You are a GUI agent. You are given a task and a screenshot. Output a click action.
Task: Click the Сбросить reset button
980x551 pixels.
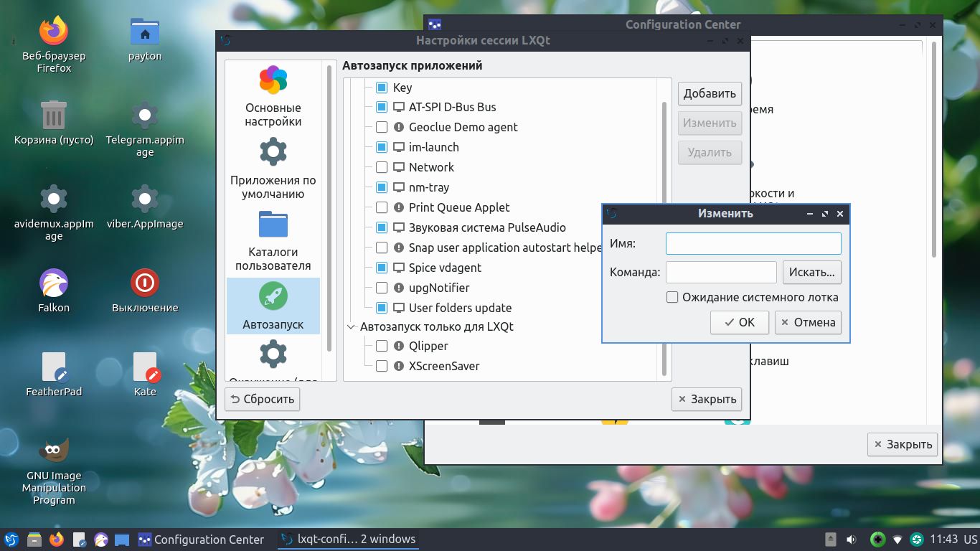point(262,399)
